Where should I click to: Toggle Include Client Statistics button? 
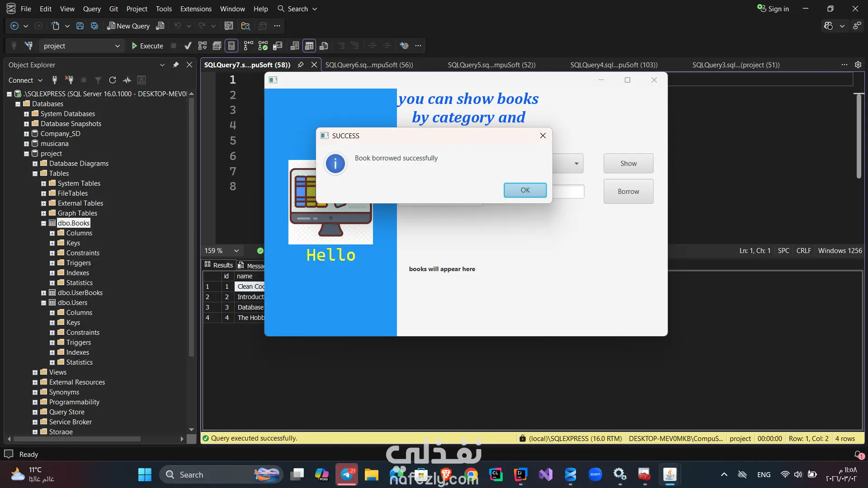click(278, 46)
